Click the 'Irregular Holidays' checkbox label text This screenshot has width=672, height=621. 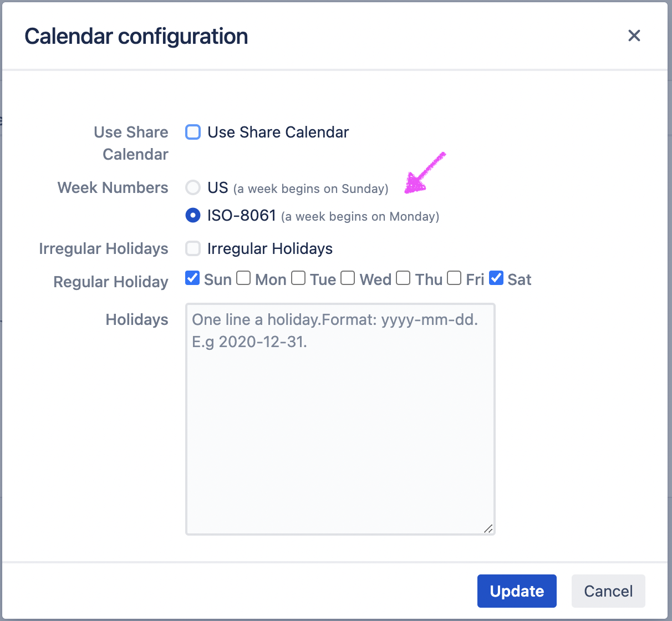(x=269, y=248)
